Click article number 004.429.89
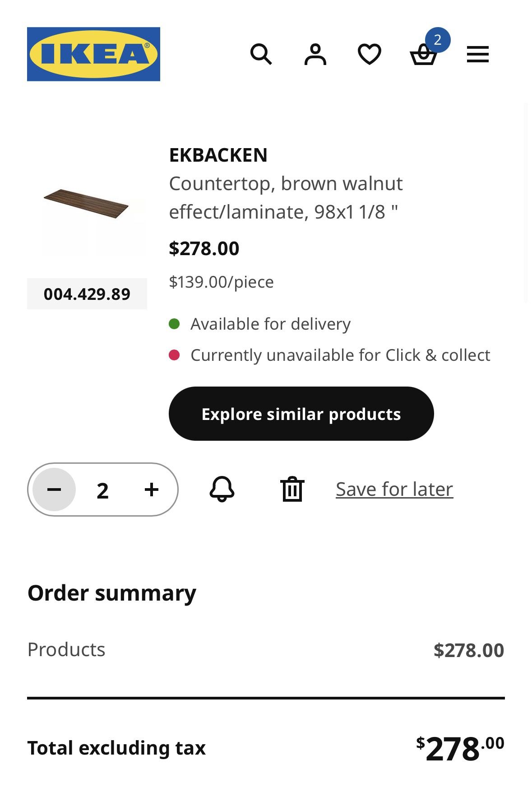Image resolution: width=532 pixels, height=788 pixels. [87, 294]
